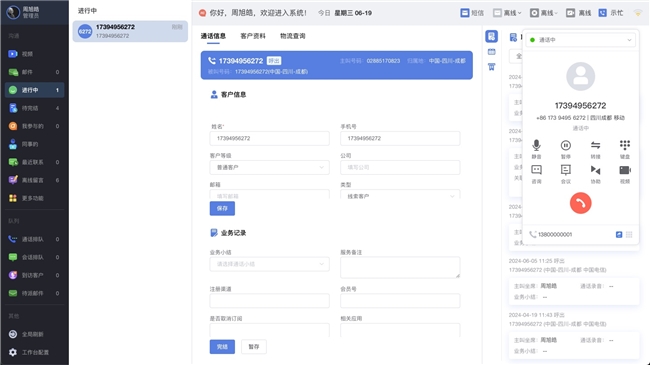The width and height of the screenshot is (650, 365).
Task: Click the blue 保存 button
Action: [222, 208]
